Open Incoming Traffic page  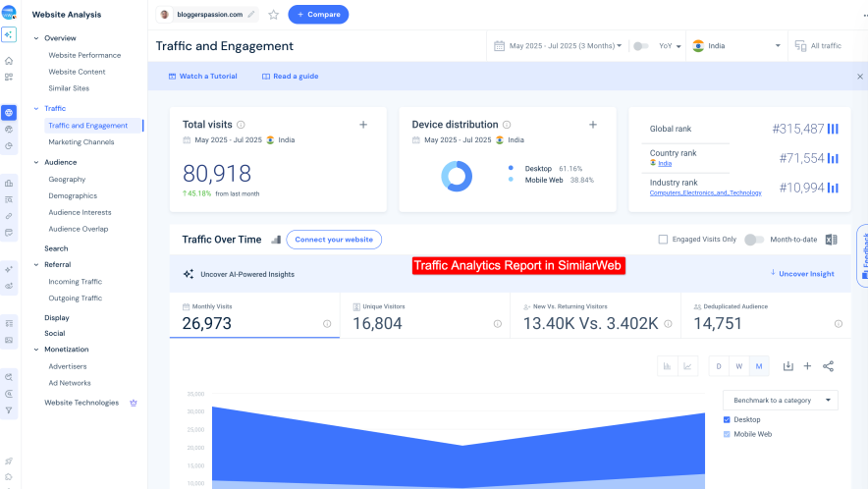(x=76, y=282)
